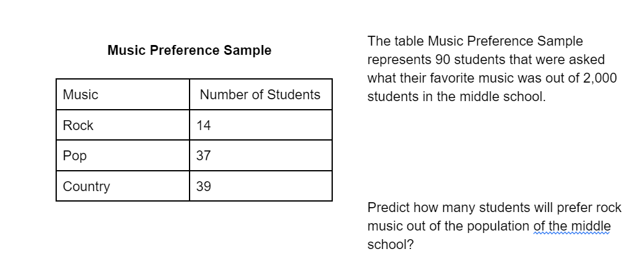Click the Pop table cell
This screenshot has height=278, width=644.
123,155
